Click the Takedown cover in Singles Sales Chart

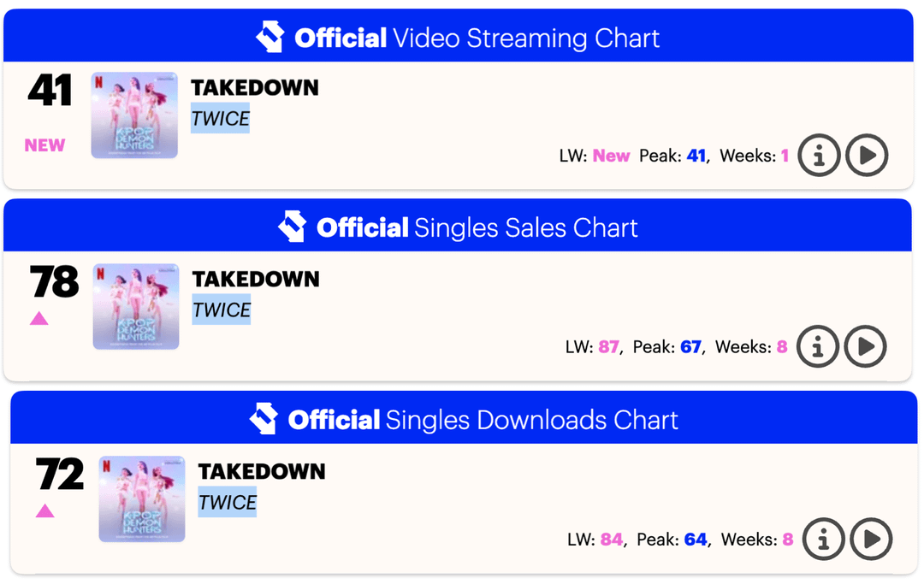tap(136, 307)
